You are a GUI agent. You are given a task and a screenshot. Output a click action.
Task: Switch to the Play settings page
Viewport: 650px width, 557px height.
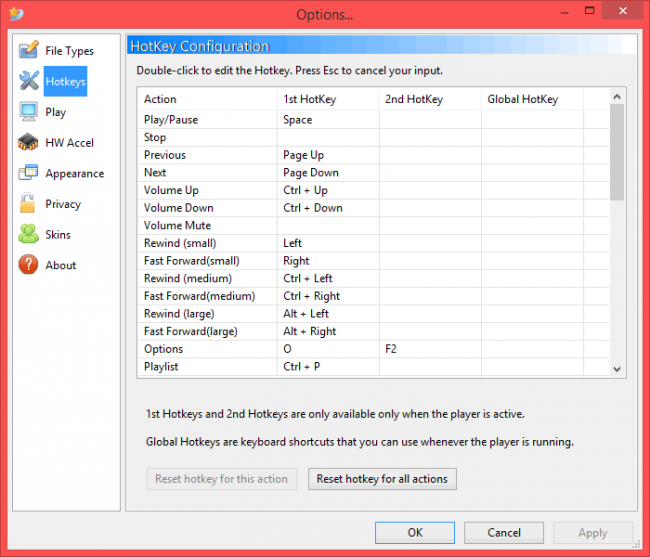point(56,112)
